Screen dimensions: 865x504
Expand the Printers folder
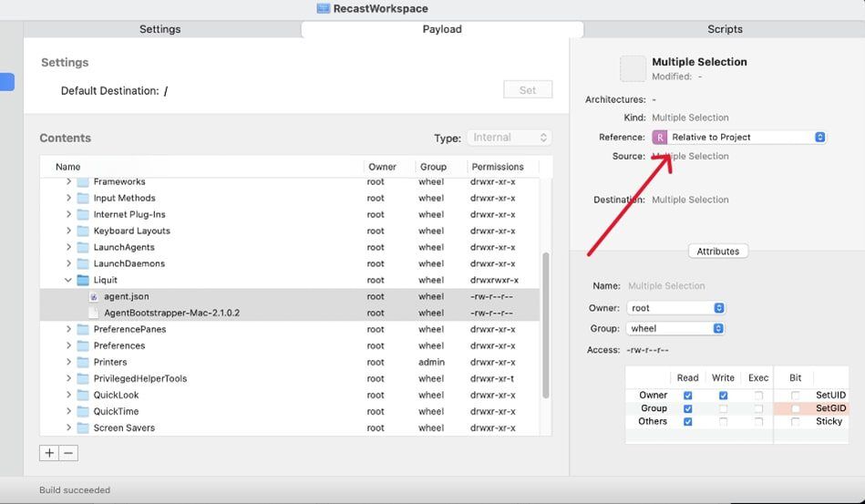(x=67, y=363)
